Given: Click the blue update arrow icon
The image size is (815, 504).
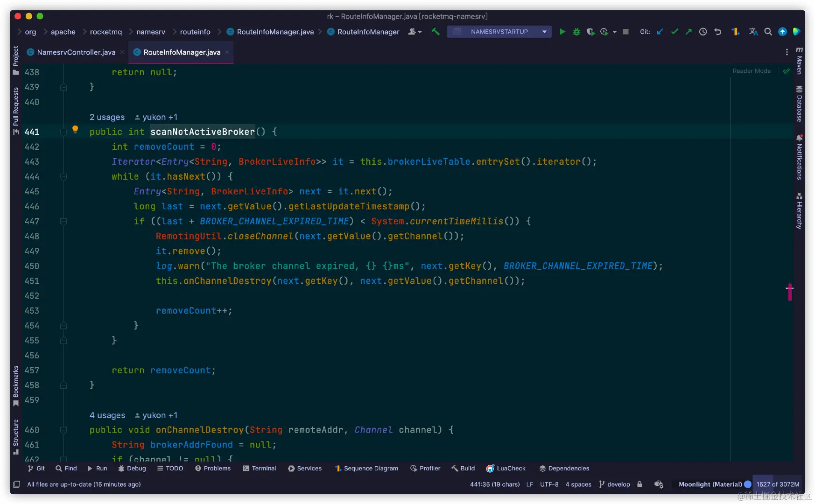Looking at the screenshot, I should (x=782, y=32).
